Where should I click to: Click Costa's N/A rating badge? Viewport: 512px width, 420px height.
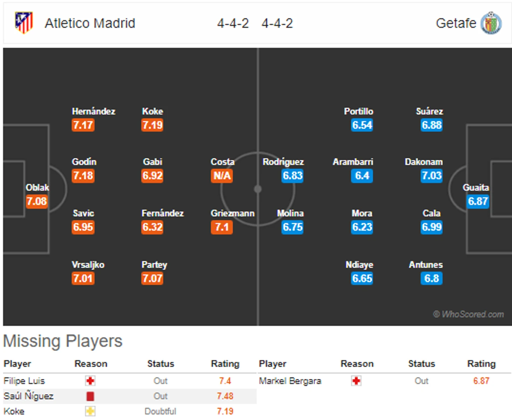pyautogui.click(x=222, y=175)
